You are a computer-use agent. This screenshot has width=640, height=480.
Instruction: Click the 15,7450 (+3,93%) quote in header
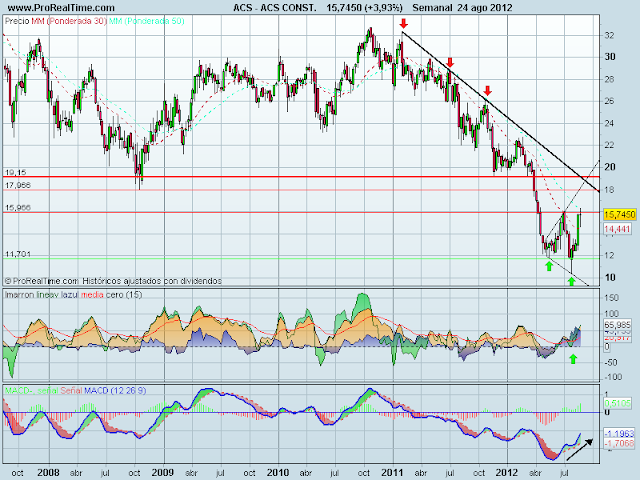point(364,8)
